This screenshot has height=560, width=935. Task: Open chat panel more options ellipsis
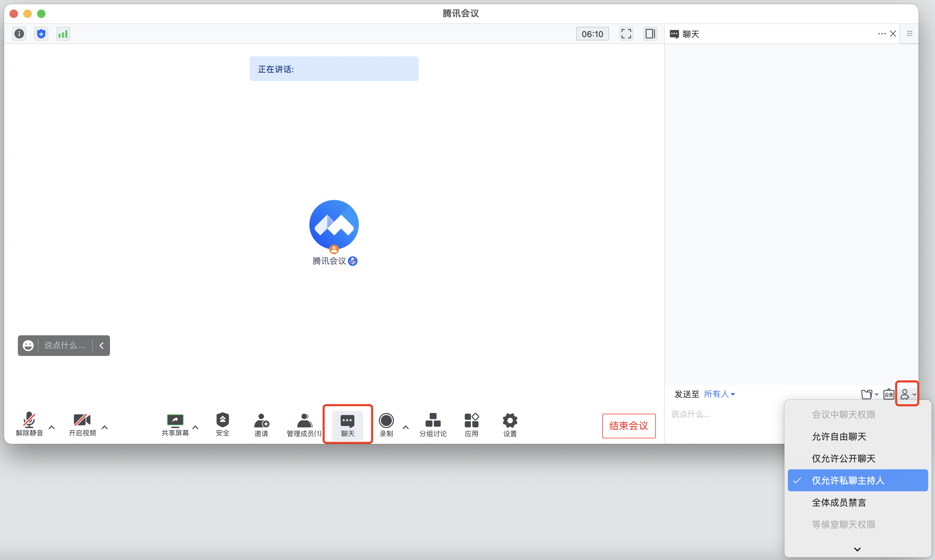click(x=882, y=34)
